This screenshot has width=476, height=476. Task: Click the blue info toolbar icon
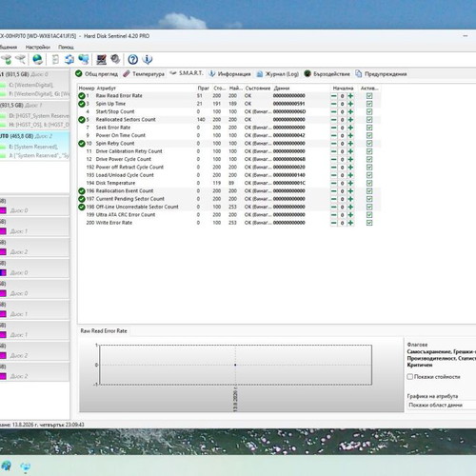[x=148, y=59]
